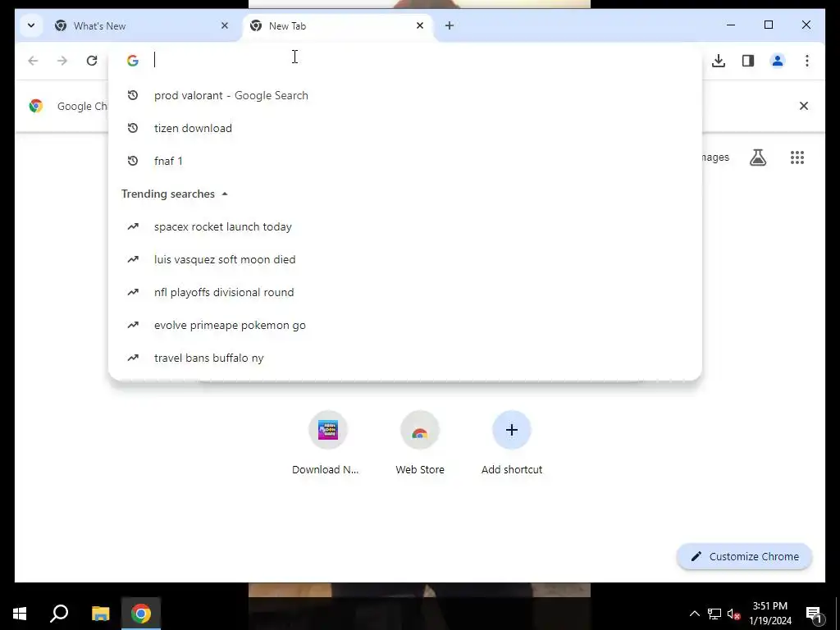Open the Web Store shortcut
840x630 pixels.
[x=420, y=443]
